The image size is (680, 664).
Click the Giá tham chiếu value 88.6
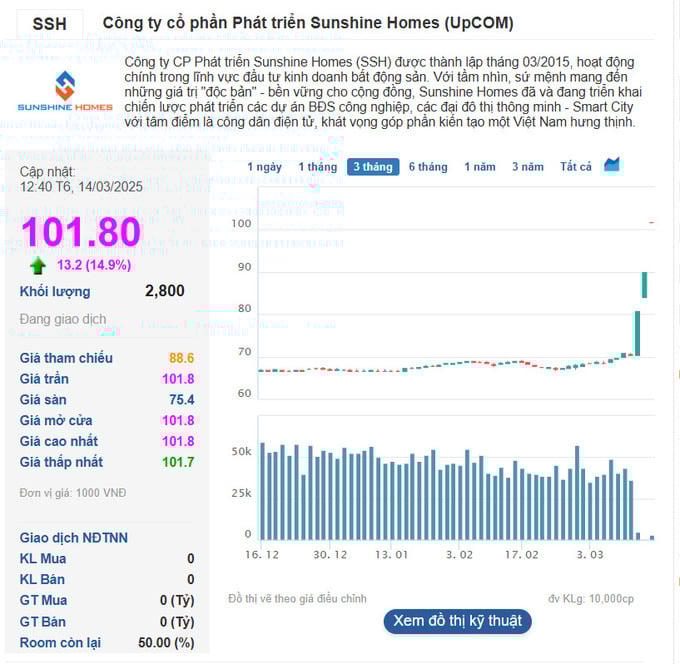coord(181,358)
